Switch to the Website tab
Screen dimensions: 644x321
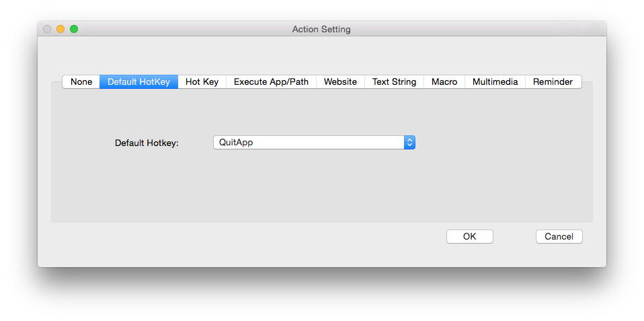[x=340, y=82]
